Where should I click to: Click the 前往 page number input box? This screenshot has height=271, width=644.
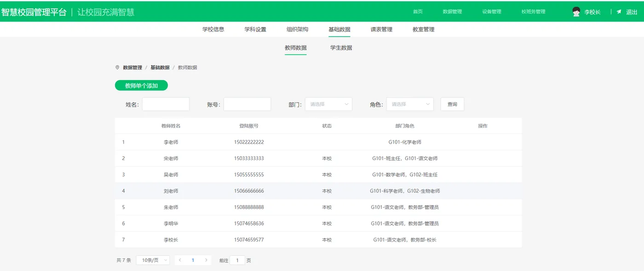click(x=237, y=260)
